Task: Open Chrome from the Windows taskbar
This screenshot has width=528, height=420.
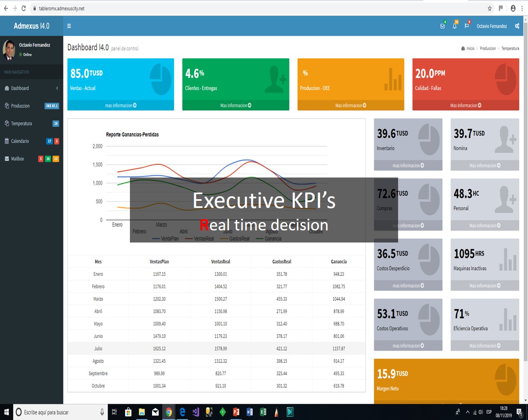Action: click(169, 412)
